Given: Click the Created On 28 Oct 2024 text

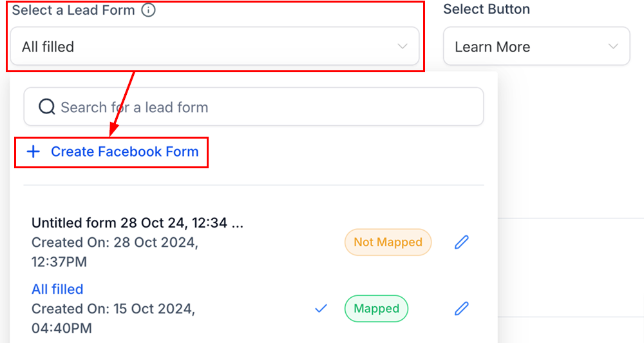Looking at the screenshot, I should click(115, 251).
